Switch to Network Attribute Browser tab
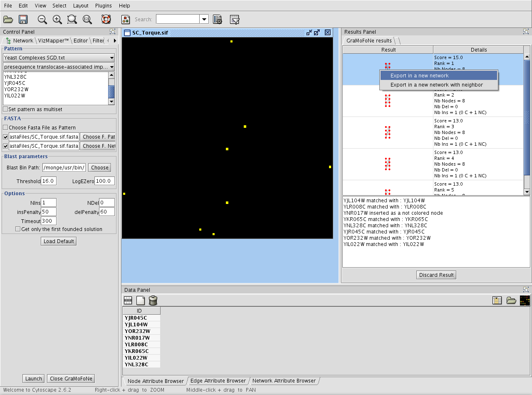Screen dimensions: 532x395 pyautogui.click(x=284, y=381)
